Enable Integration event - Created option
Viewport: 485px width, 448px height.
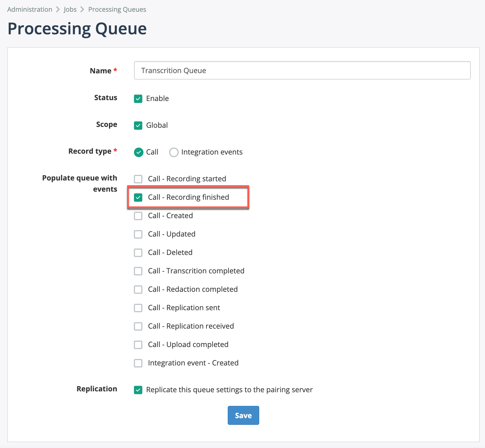click(138, 363)
